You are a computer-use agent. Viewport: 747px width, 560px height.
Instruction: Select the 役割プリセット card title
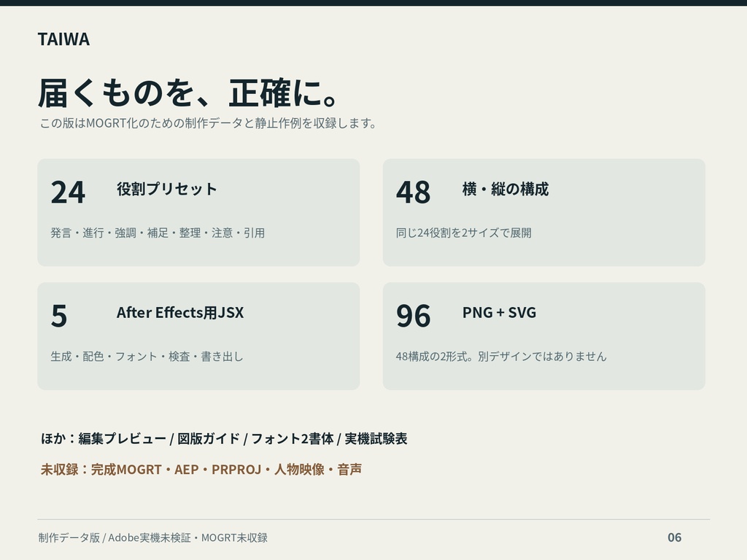(167, 189)
